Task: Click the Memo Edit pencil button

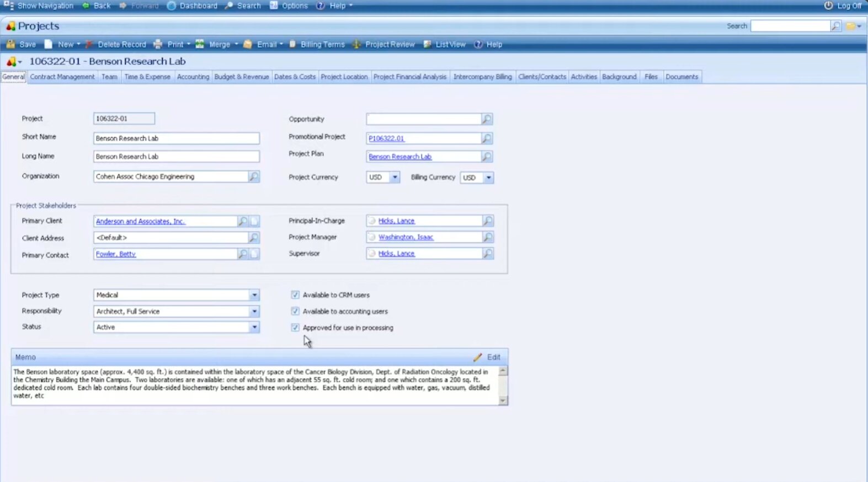Action: (x=487, y=357)
